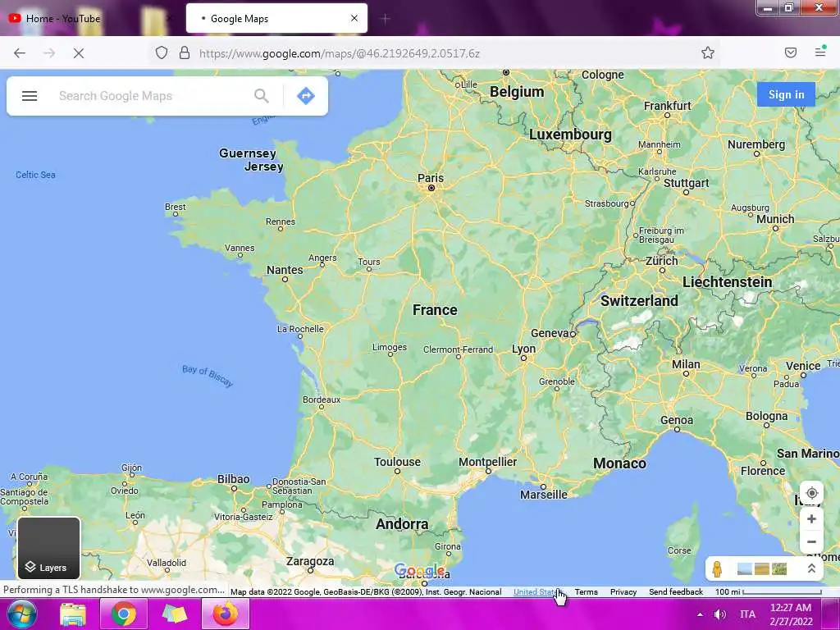Screen dimensions: 840x630
Task: Open the Privacy link
Action: click(x=623, y=592)
